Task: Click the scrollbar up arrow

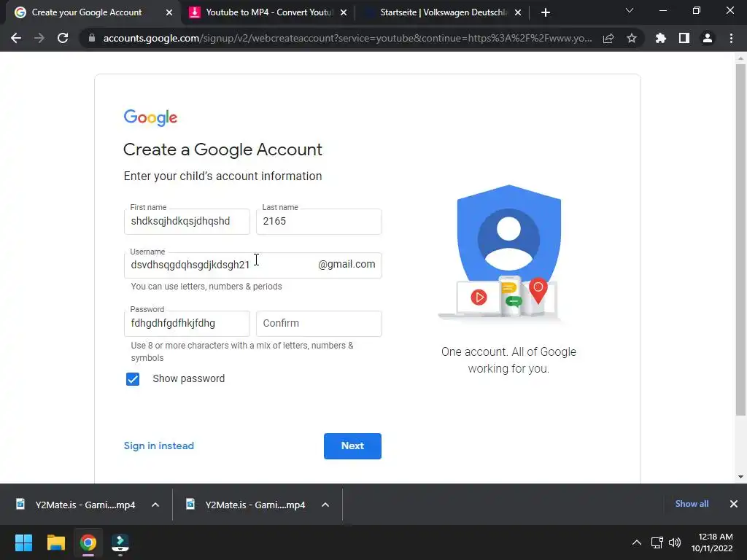Action: coord(740,58)
